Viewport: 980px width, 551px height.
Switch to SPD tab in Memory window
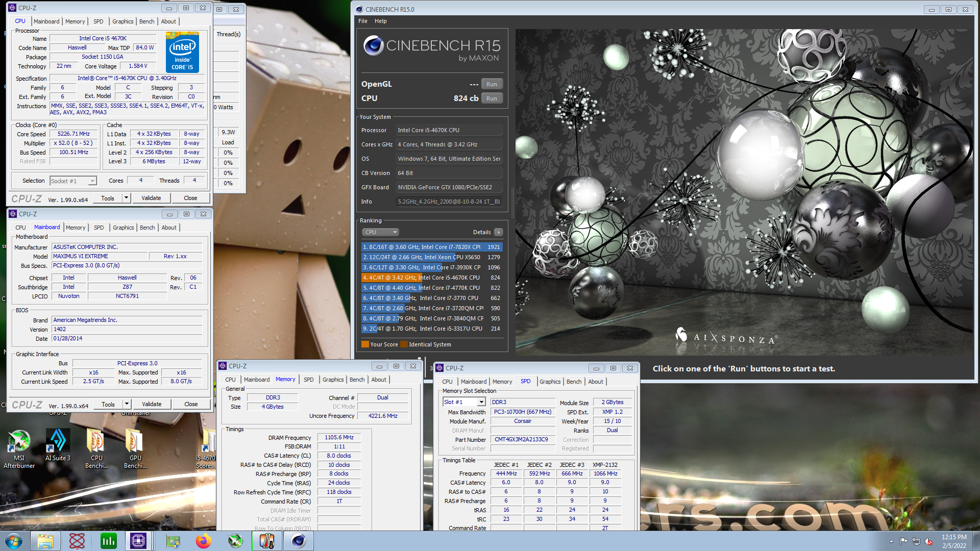308,380
